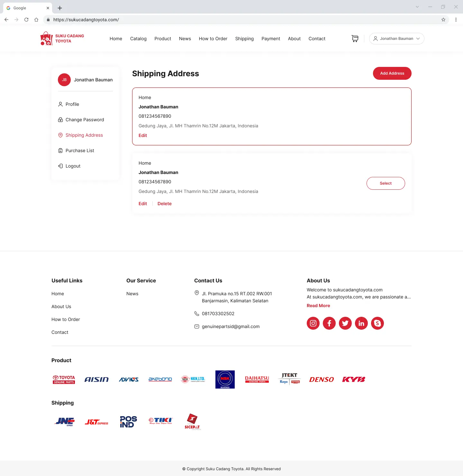This screenshot has width=463, height=476.
Task: Click the Suku Cadang Toyota logo
Action: 62,39
